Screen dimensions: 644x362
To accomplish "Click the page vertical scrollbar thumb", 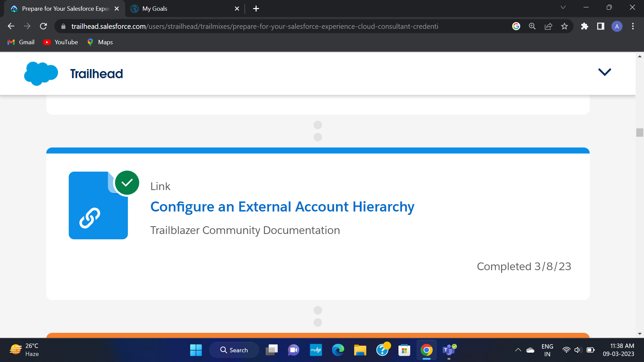I will click(x=640, y=132).
